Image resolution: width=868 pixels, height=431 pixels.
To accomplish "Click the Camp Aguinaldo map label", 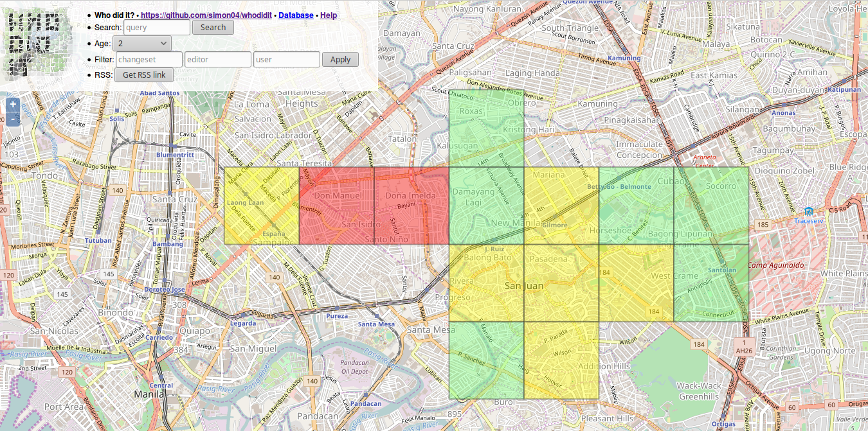I will click(x=775, y=265).
